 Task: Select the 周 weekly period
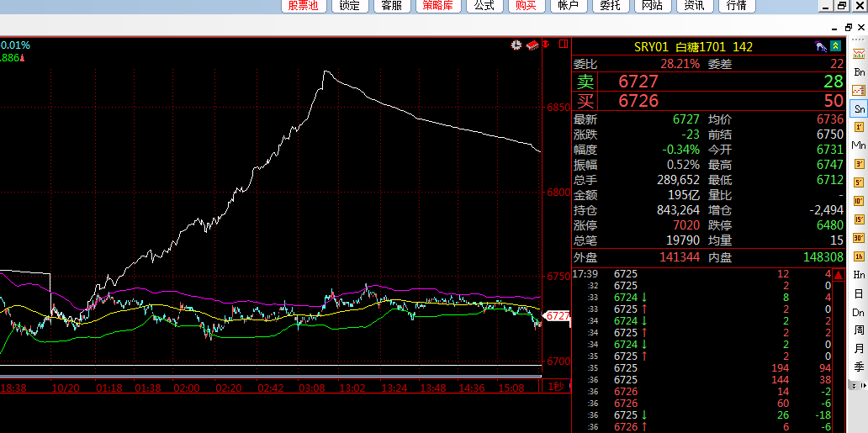[x=859, y=330]
